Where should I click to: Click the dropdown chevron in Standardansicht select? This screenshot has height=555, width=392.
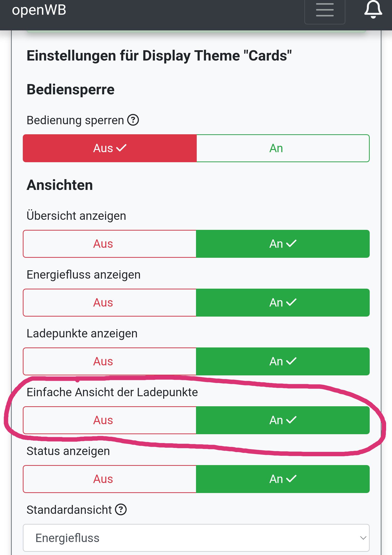(x=363, y=538)
